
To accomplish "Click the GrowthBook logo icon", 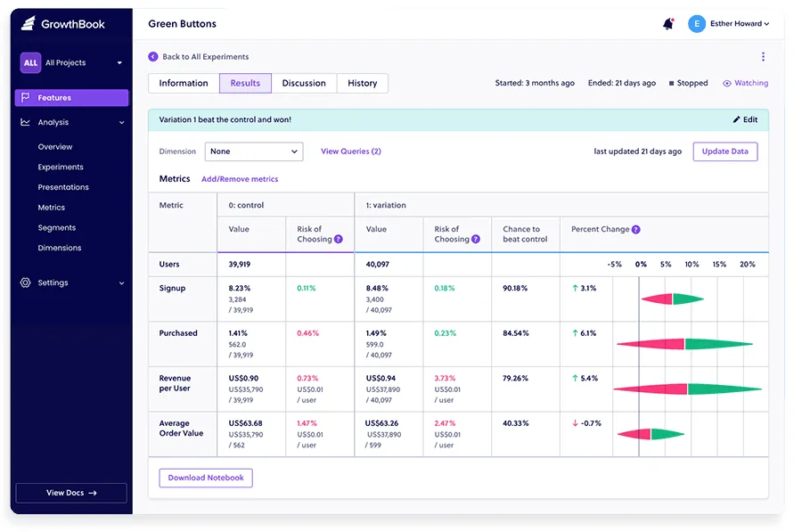I will [29, 23].
